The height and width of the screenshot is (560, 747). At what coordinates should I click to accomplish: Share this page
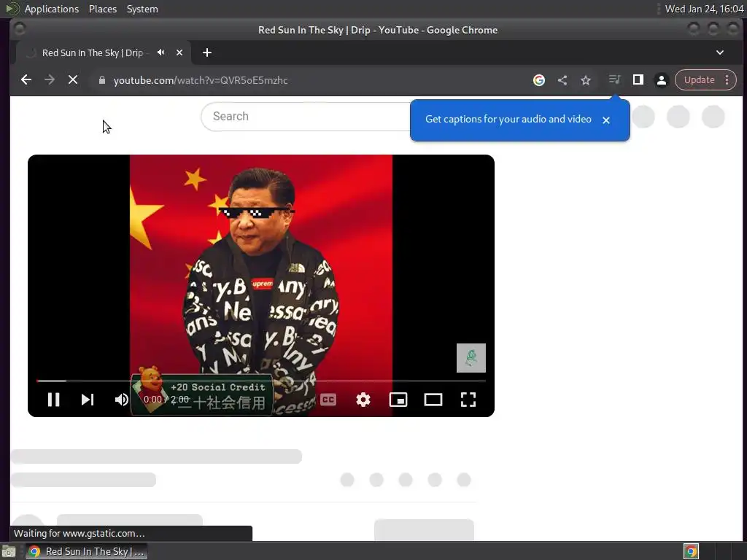pyautogui.click(x=562, y=80)
